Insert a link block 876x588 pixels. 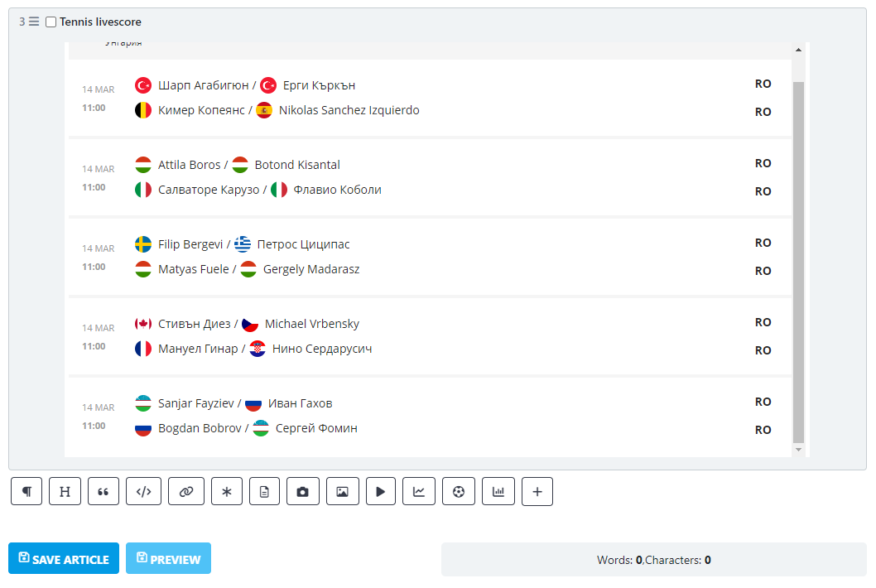pos(186,491)
